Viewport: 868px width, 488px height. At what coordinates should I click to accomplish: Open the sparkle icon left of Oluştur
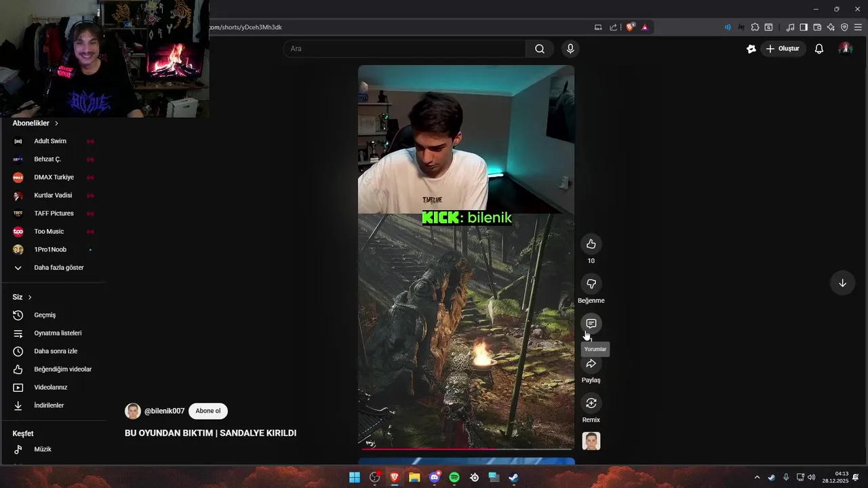tap(751, 49)
